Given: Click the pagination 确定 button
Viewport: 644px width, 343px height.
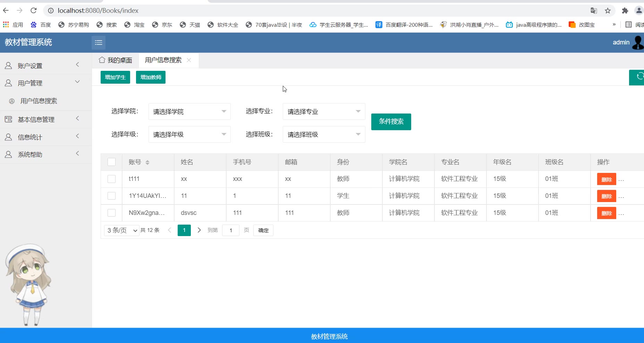Looking at the screenshot, I should point(263,230).
